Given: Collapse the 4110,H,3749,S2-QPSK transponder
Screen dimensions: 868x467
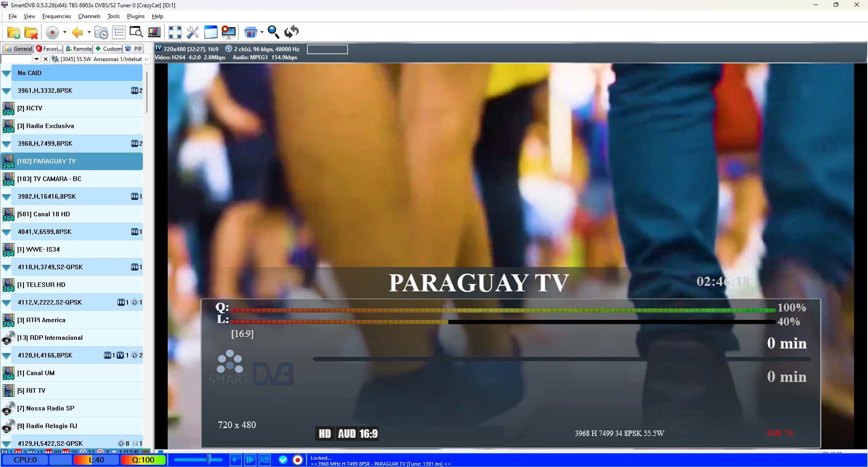Looking at the screenshot, I should (6, 267).
